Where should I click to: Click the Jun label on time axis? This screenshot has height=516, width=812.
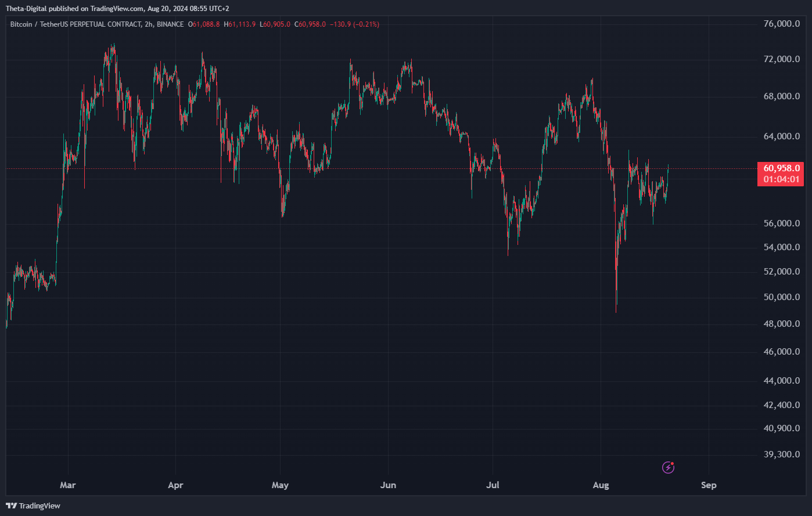[x=388, y=485]
